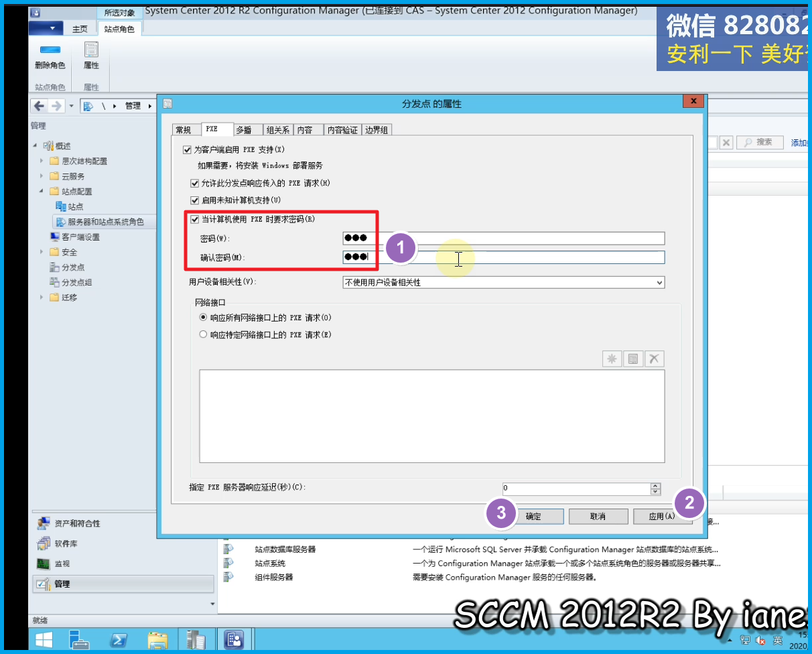This screenshot has height=654, width=812.
Task: Click the navigation back arrow
Action: [39, 106]
